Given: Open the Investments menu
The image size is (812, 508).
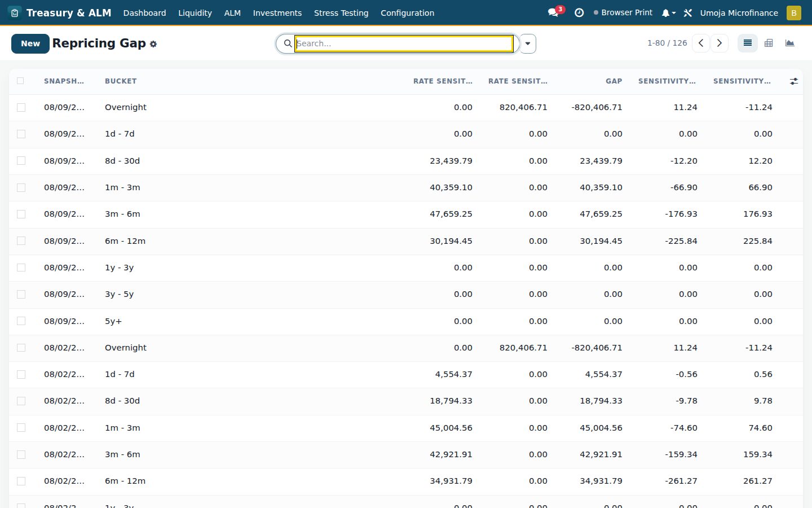Looking at the screenshot, I should (x=277, y=12).
